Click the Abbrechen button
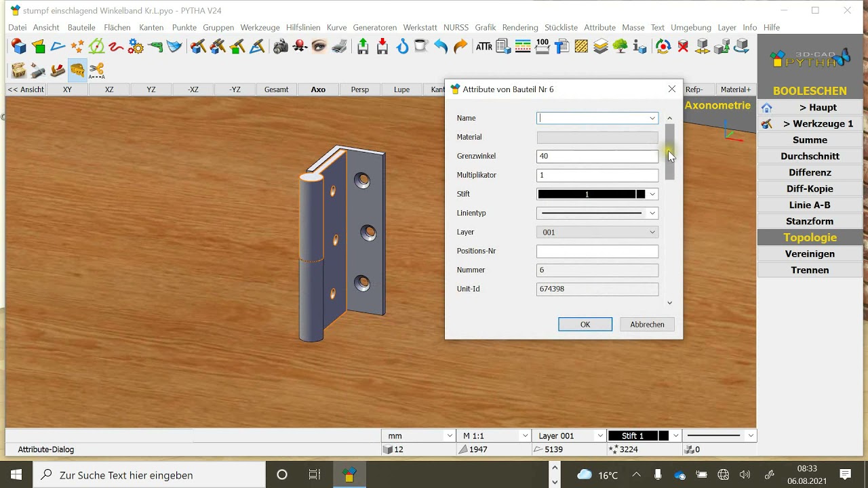868x488 pixels. [647, 324]
